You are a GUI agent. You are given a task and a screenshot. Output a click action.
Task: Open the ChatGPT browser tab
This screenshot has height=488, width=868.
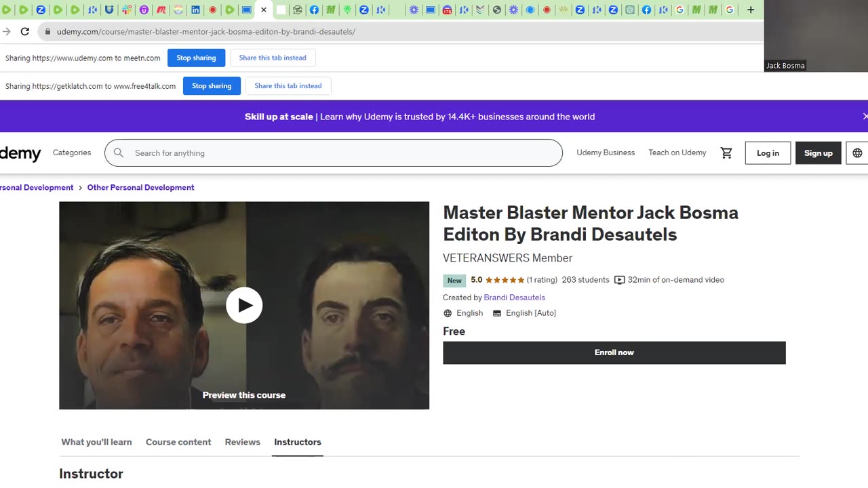pyautogui.click(x=630, y=10)
